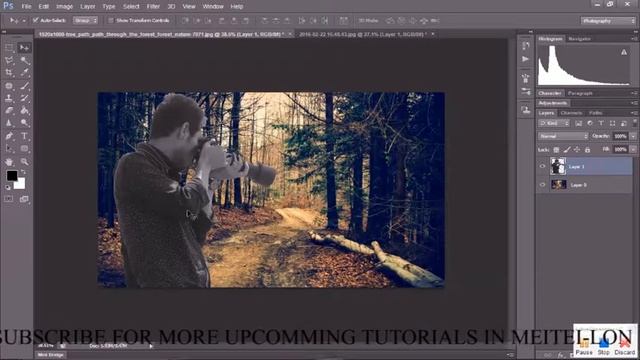Viewport: 640px width, 360px height.
Task: Toggle Auto-Select checkbox
Action: tap(36, 20)
